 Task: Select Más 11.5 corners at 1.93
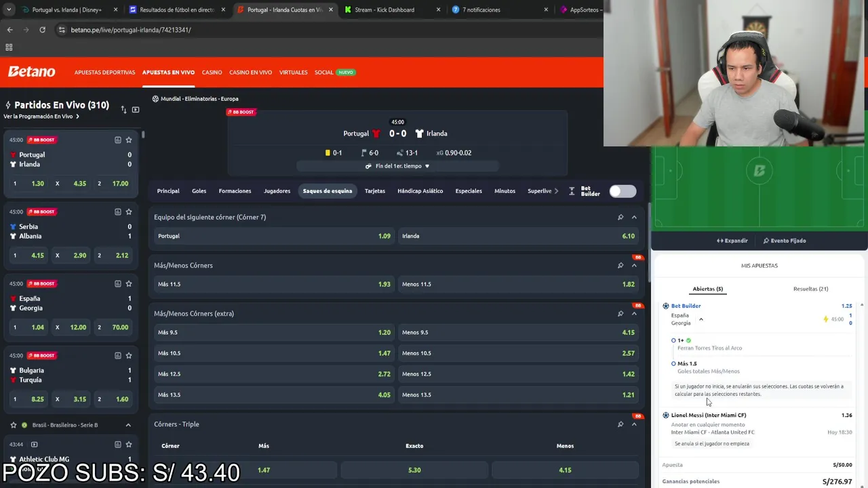pyautogui.click(x=274, y=284)
